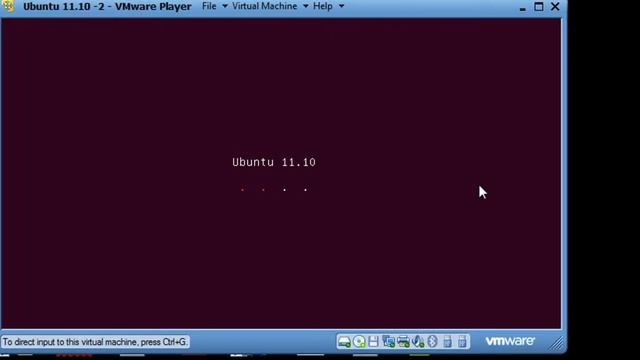Click the 'press Ctrl+G' status message
Image resolution: width=640 pixels, height=360 pixels.
pos(95,342)
